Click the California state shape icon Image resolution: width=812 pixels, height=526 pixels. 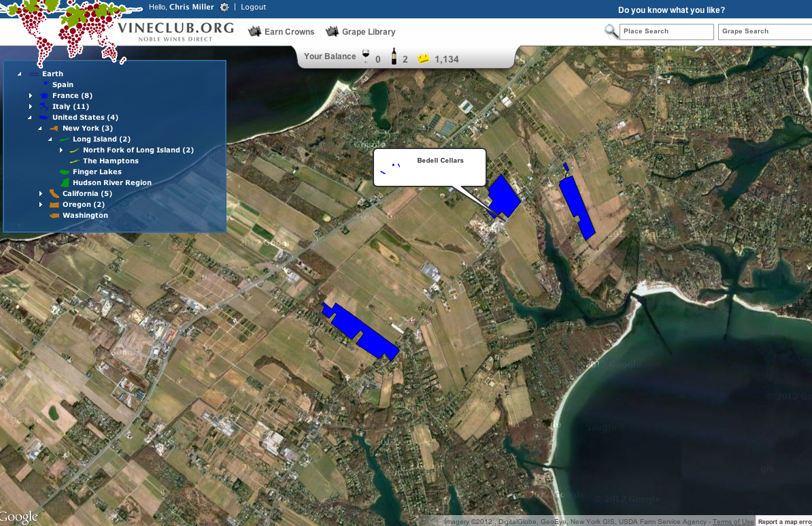click(54, 194)
